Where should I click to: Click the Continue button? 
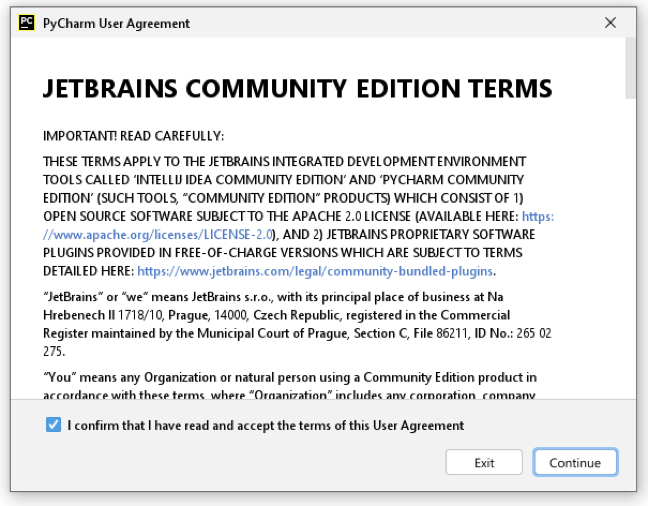click(x=575, y=462)
